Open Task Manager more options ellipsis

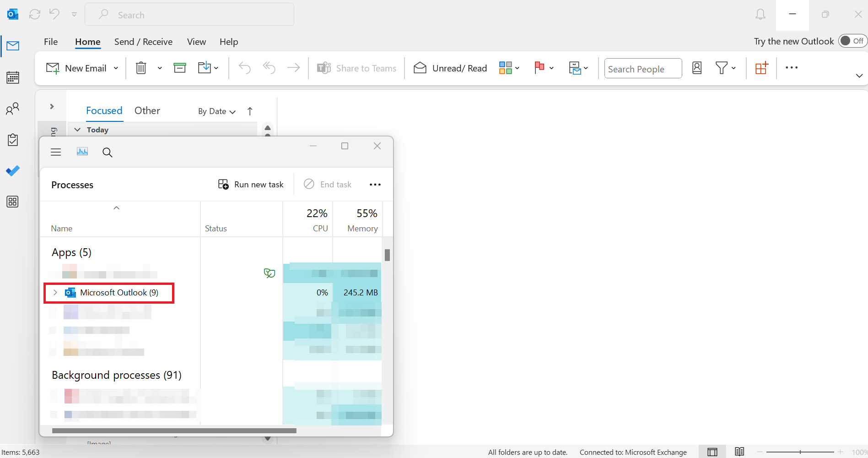pyautogui.click(x=375, y=185)
